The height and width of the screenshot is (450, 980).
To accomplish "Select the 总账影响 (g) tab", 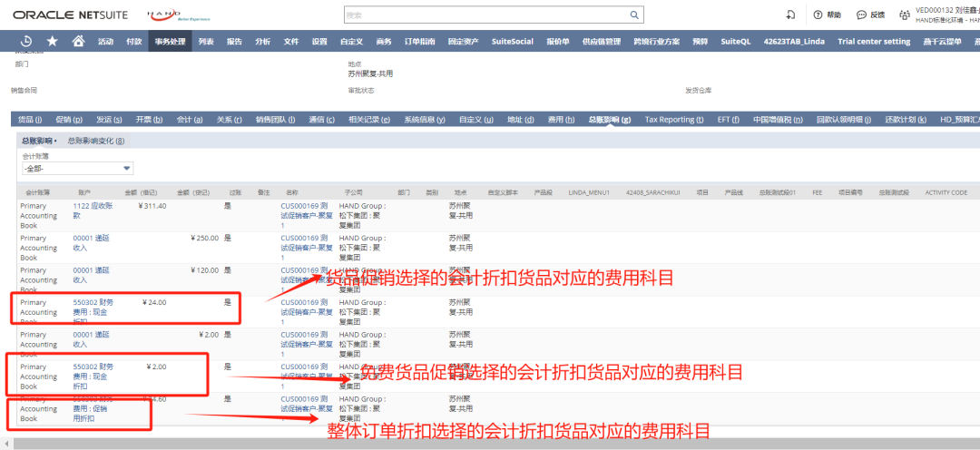I will point(610,120).
